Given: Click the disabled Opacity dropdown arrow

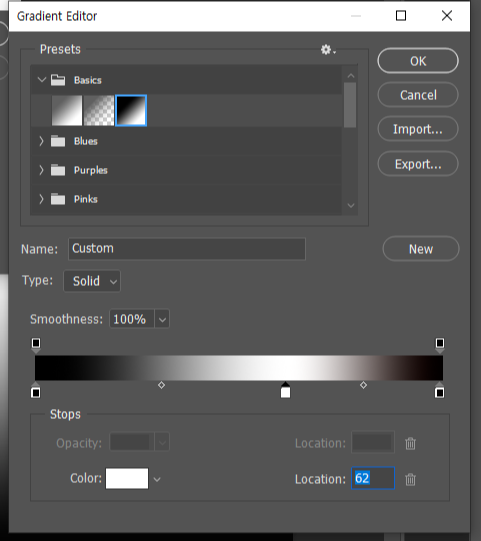Looking at the screenshot, I should (162, 442).
